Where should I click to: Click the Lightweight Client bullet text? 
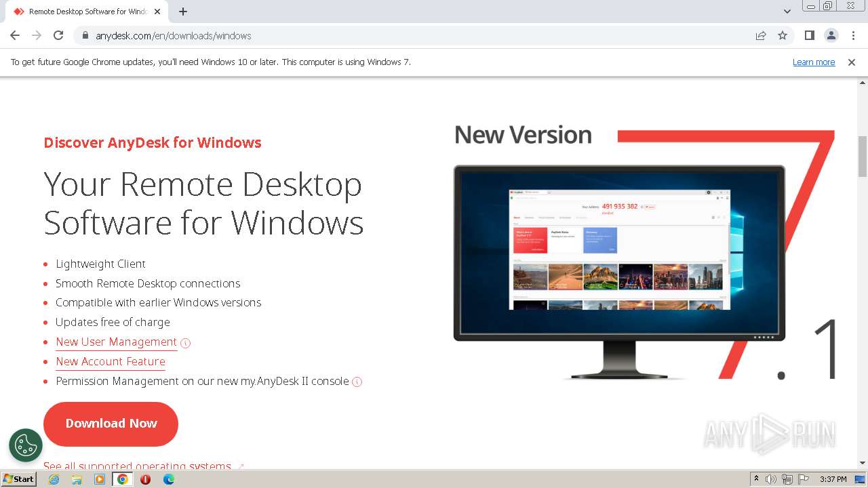100,264
